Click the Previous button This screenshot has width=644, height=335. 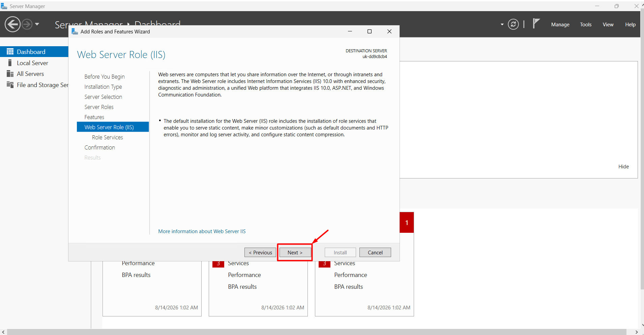[260, 252]
